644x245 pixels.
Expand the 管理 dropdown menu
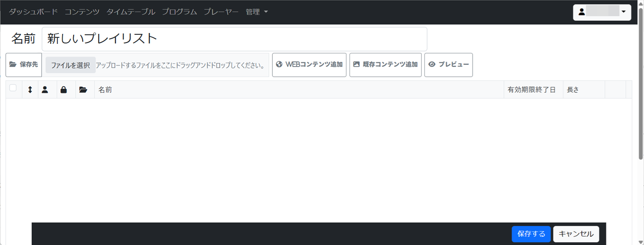click(256, 12)
